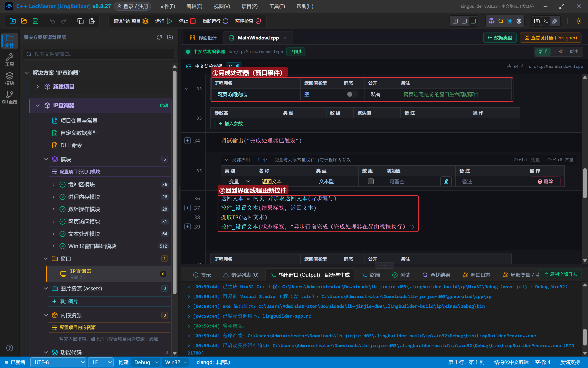Switch to the 界面设计 tab

[203, 38]
